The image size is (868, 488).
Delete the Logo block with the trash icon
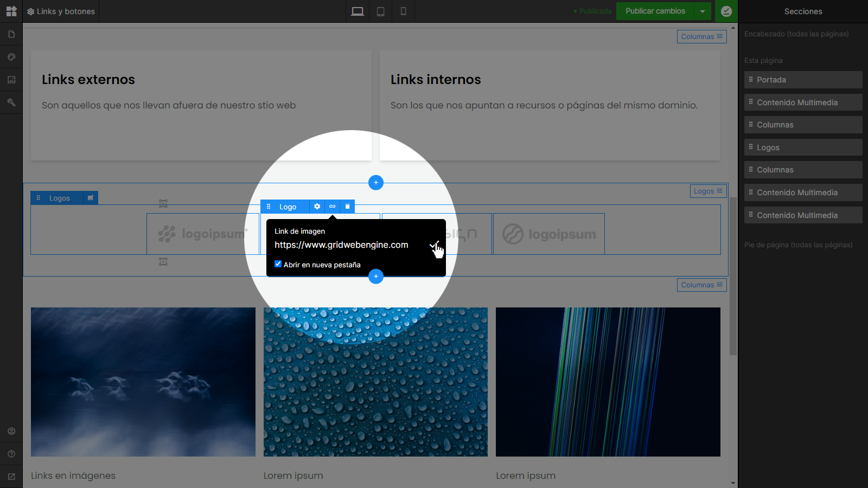tap(348, 207)
